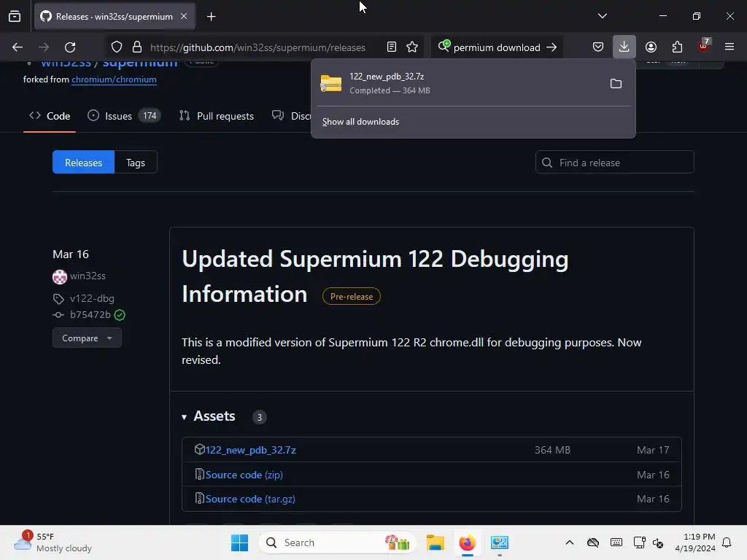The height and width of the screenshot is (560, 747).
Task: Open the remote desktop app on taskbar
Action: tap(500, 542)
